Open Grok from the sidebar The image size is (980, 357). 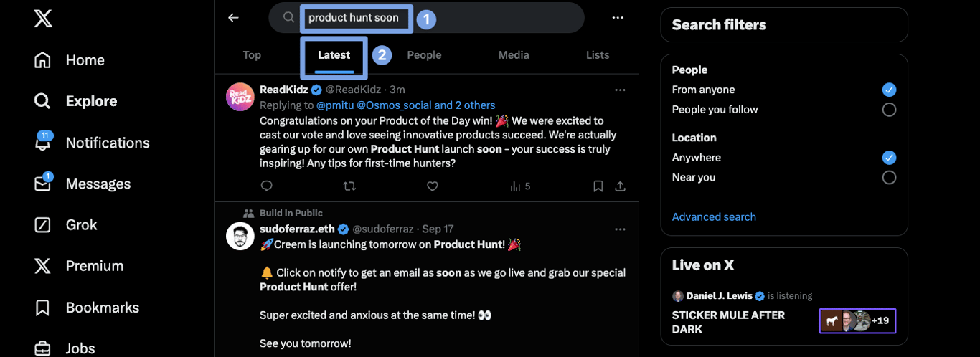81,225
